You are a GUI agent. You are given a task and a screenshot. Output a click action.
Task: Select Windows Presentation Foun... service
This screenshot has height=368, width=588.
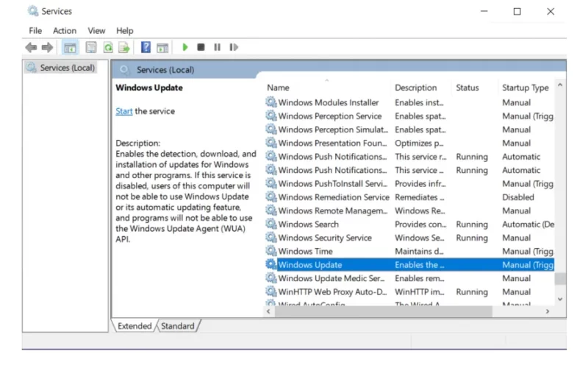(x=332, y=143)
